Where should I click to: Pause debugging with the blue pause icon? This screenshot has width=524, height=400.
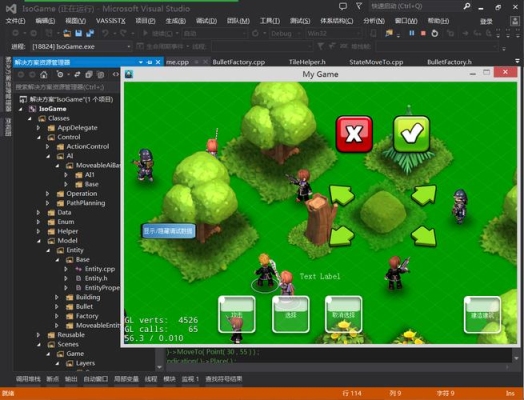[x=412, y=33]
